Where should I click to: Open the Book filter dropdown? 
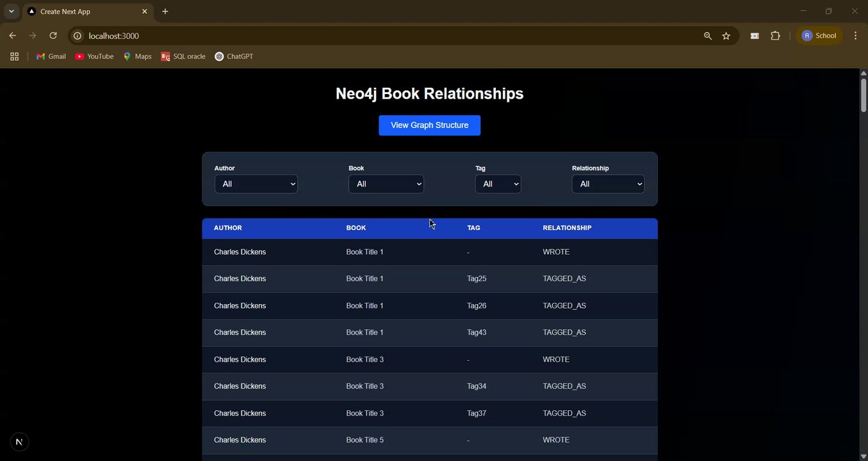(386, 184)
